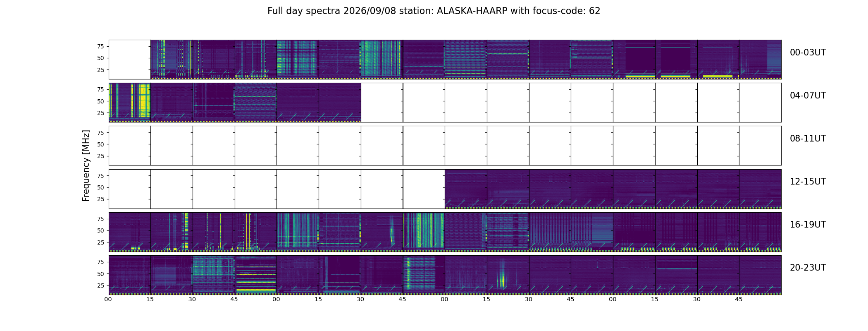Click the Frequency [MHz] y-axis label
The image size is (868, 331).
coord(86,166)
